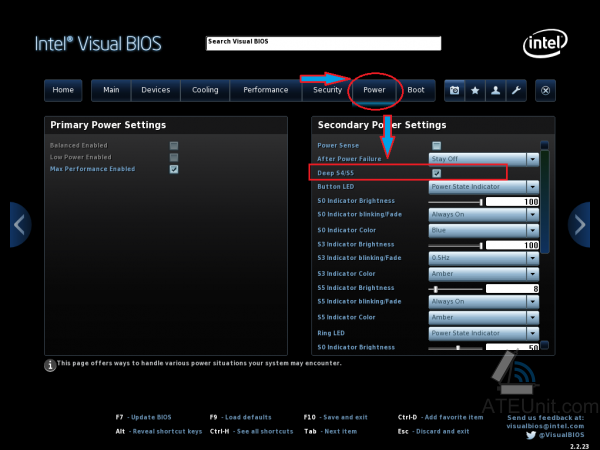600x450 pixels.
Task: Click the info icon beside page description
Action: [50, 365]
